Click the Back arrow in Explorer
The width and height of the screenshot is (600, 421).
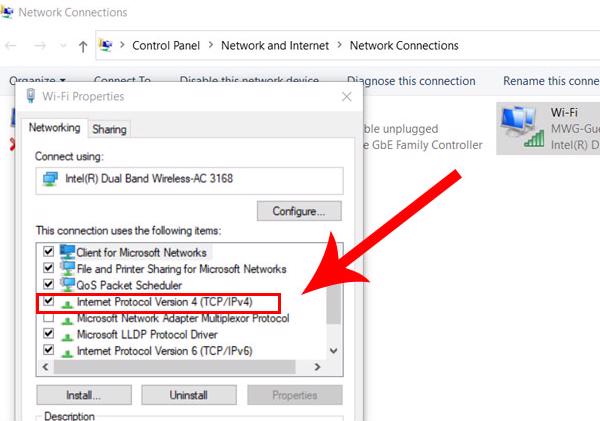[11, 46]
